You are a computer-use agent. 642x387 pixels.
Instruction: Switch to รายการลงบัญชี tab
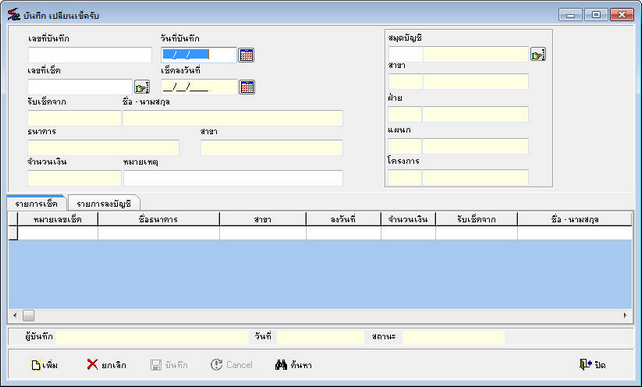[104, 204]
